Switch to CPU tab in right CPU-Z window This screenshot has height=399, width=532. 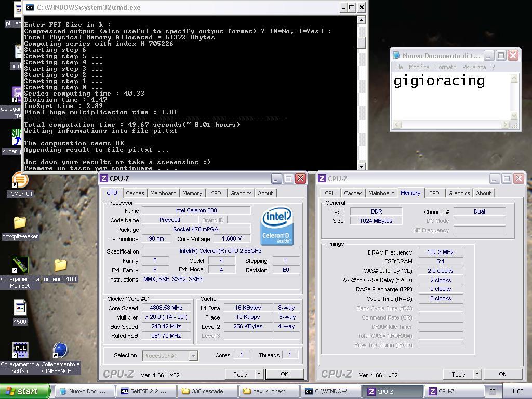[x=330, y=193]
